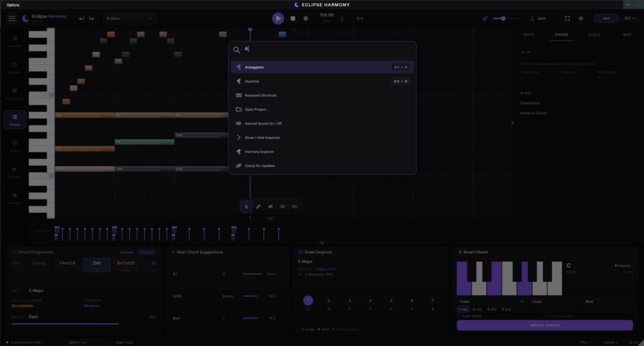Enable the Insert Mode checkbox
The height and width of the screenshot is (346, 644).
[x=459, y=316]
